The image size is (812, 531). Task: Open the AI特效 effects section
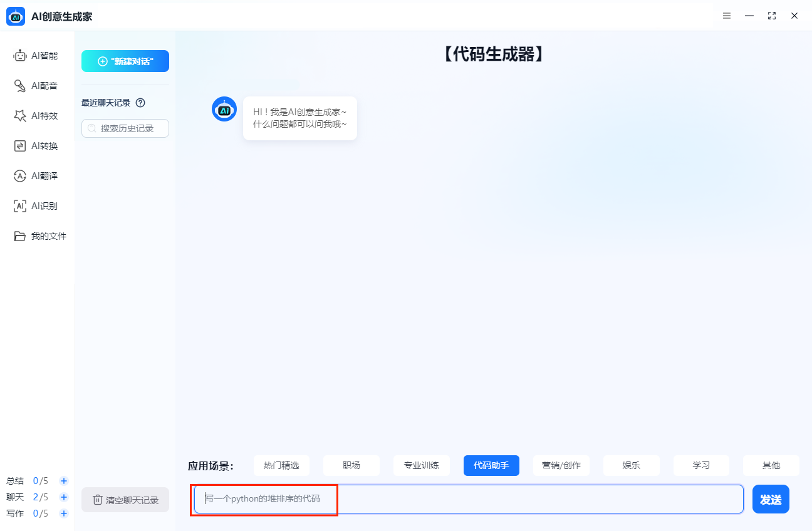(36, 116)
